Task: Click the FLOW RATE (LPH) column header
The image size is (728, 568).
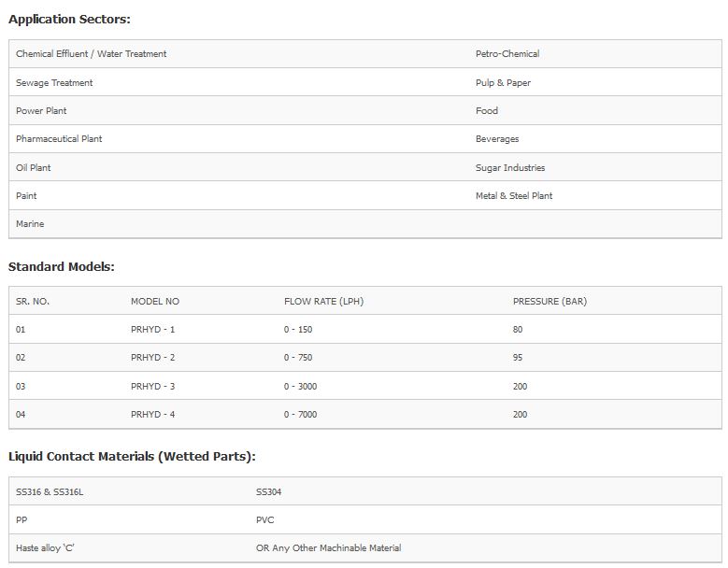Action: (323, 302)
